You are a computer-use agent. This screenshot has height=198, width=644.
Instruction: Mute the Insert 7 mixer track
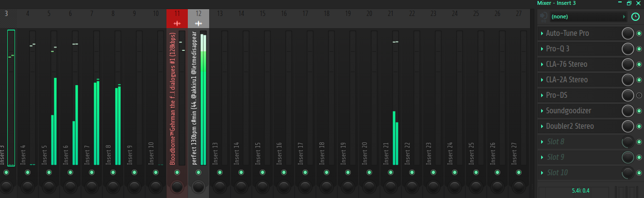[92, 172]
